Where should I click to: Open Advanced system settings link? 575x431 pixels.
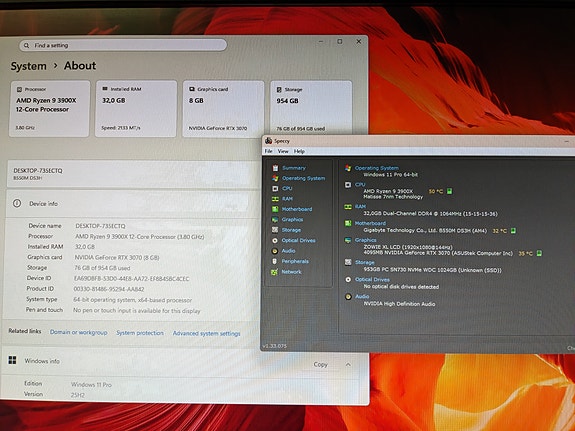click(206, 333)
